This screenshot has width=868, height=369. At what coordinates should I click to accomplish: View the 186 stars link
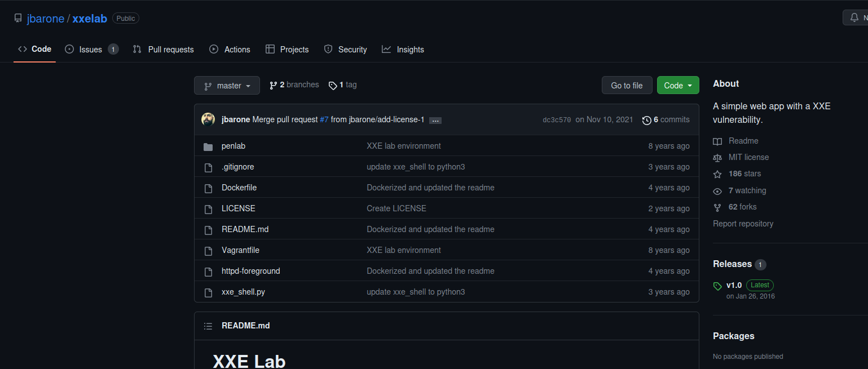744,174
